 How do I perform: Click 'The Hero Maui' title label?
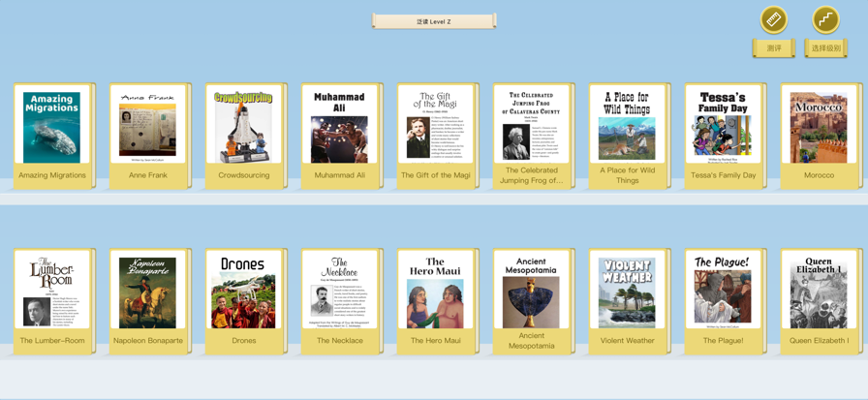436,341
